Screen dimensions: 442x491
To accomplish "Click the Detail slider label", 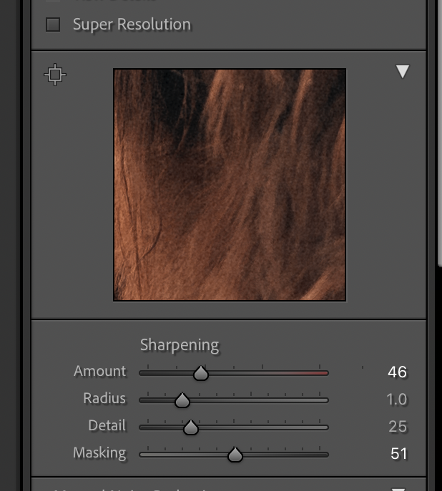I will 107,426.
